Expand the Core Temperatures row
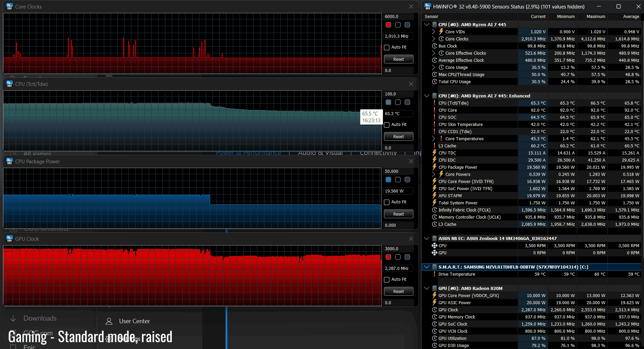The height and width of the screenshot is (349, 644). [434, 139]
